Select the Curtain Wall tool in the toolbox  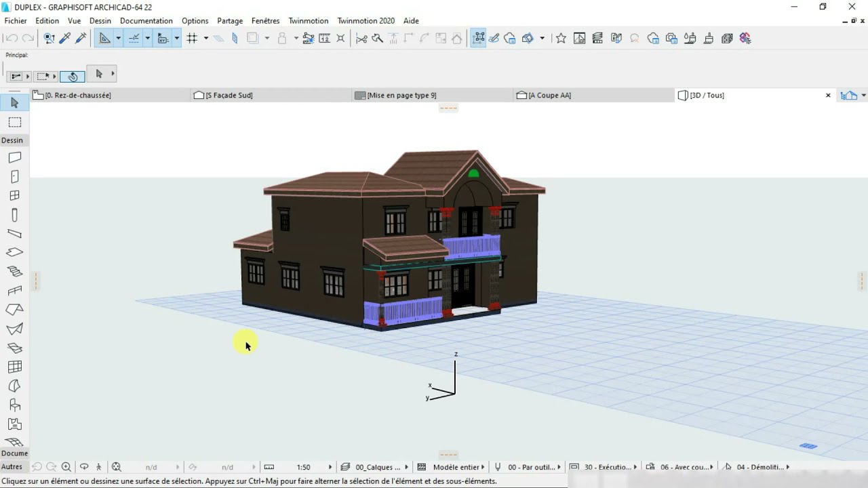coord(14,367)
